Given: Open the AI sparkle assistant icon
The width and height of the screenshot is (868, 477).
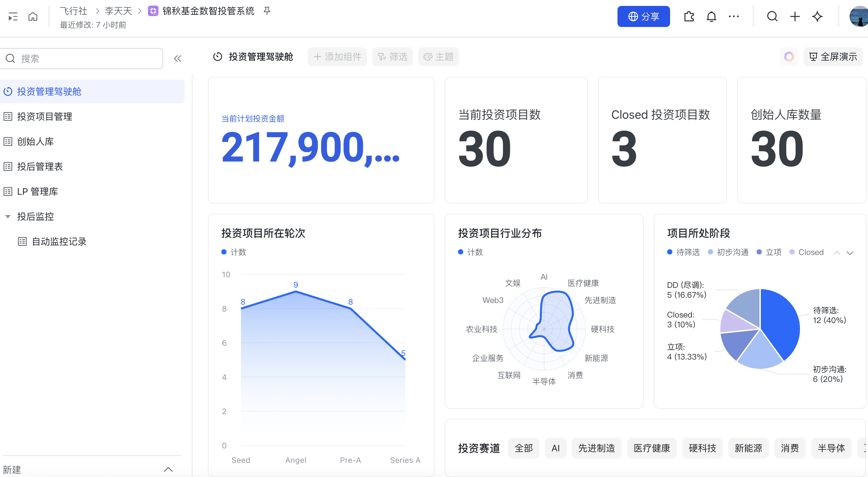Looking at the screenshot, I should pos(817,16).
